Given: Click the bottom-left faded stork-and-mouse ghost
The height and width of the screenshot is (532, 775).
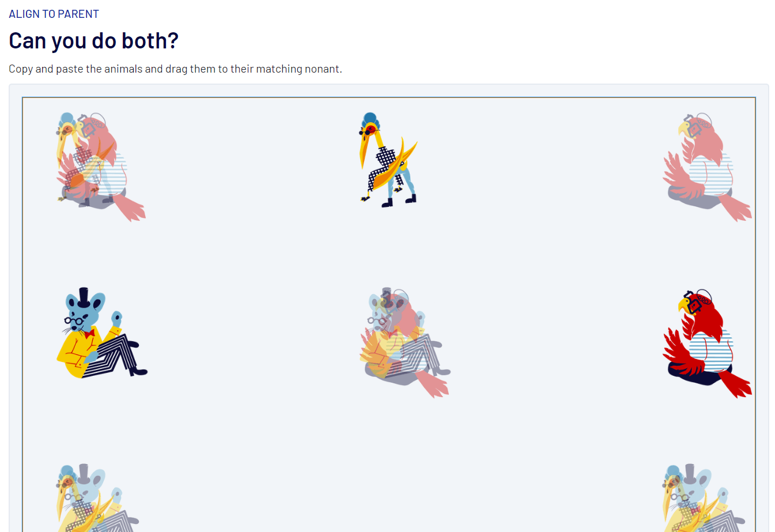Looking at the screenshot, I should [98, 499].
